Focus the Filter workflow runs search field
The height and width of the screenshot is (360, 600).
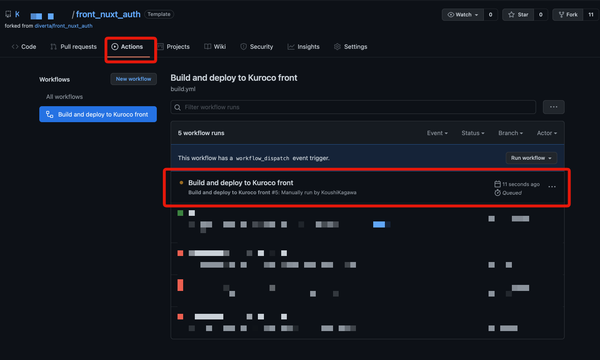pyautogui.click(x=353, y=107)
